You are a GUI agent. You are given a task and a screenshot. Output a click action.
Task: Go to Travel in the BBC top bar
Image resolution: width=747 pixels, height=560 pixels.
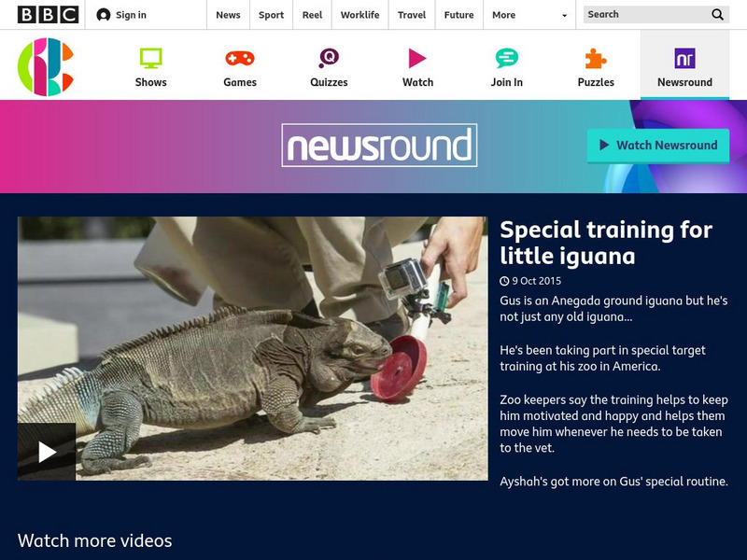(412, 15)
